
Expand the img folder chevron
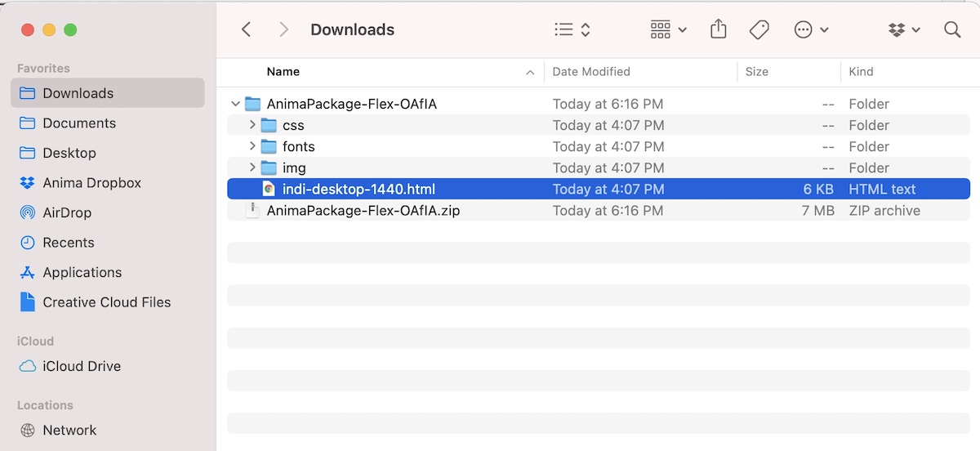(252, 167)
